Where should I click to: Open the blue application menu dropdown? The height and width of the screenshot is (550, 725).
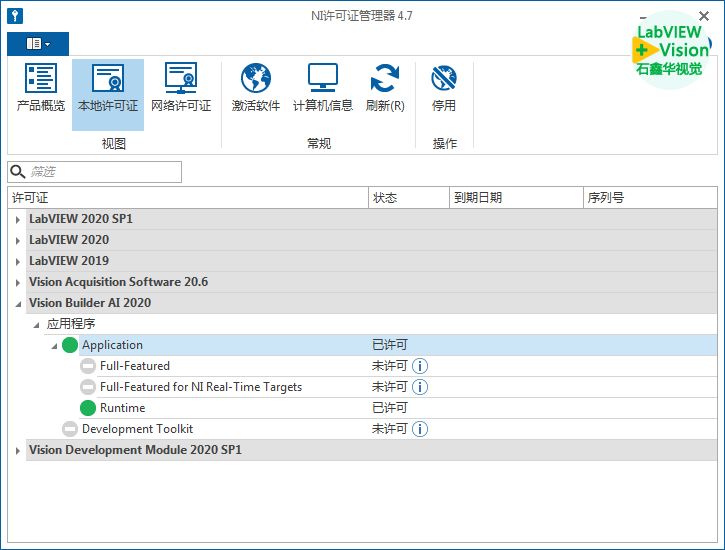pyautogui.click(x=38, y=44)
